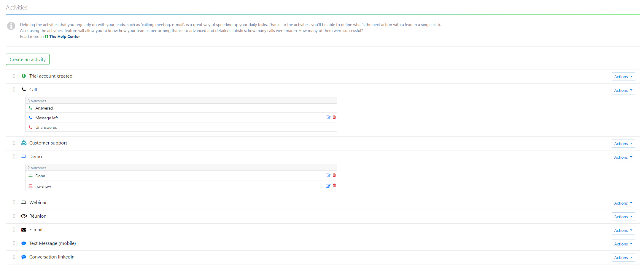Viewport: 644px width, 265px height.
Task: Select the Webinar activity label
Action: coord(38,203)
